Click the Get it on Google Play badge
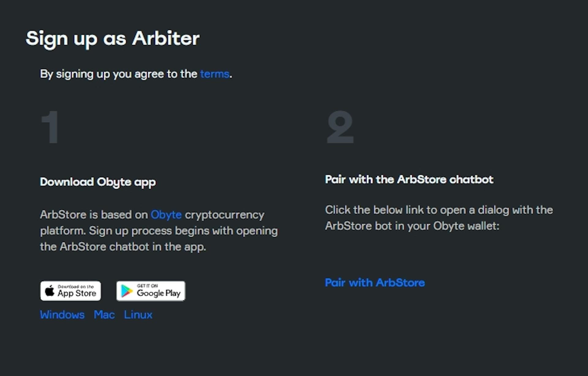The height and width of the screenshot is (376, 588). pos(151,291)
